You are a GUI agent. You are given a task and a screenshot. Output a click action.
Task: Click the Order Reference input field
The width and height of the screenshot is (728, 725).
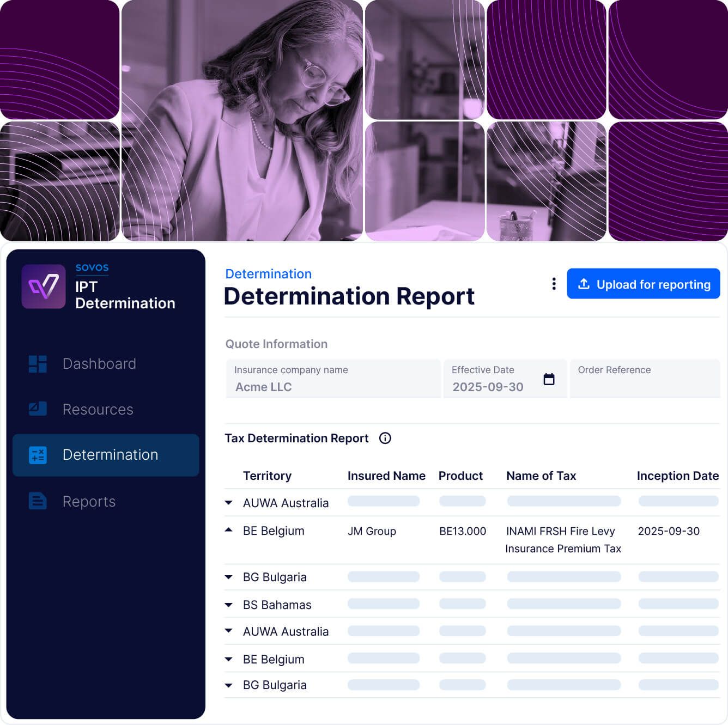tap(645, 379)
